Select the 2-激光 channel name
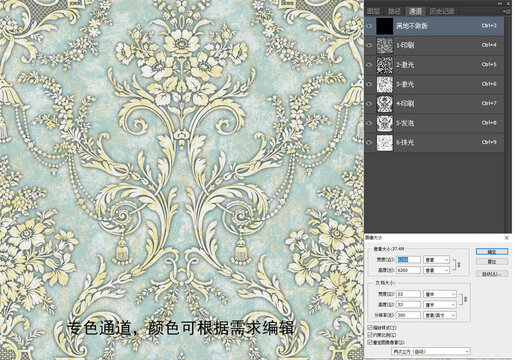The image size is (515, 360). (x=405, y=65)
